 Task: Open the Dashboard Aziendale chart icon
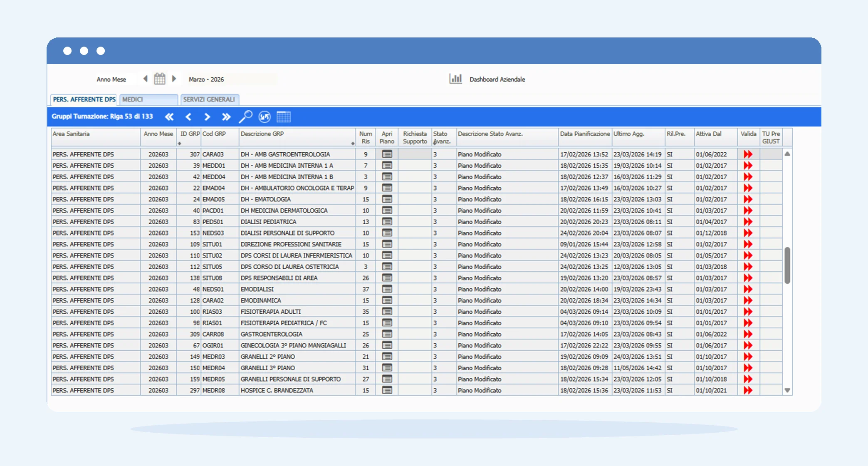click(x=455, y=79)
